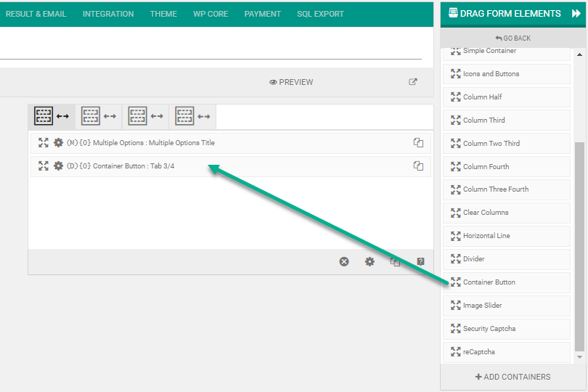Image resolution: width=588 pixels, height=392 pixels.
Task: Click the Preview button
Action: click(x=291, y=82)
